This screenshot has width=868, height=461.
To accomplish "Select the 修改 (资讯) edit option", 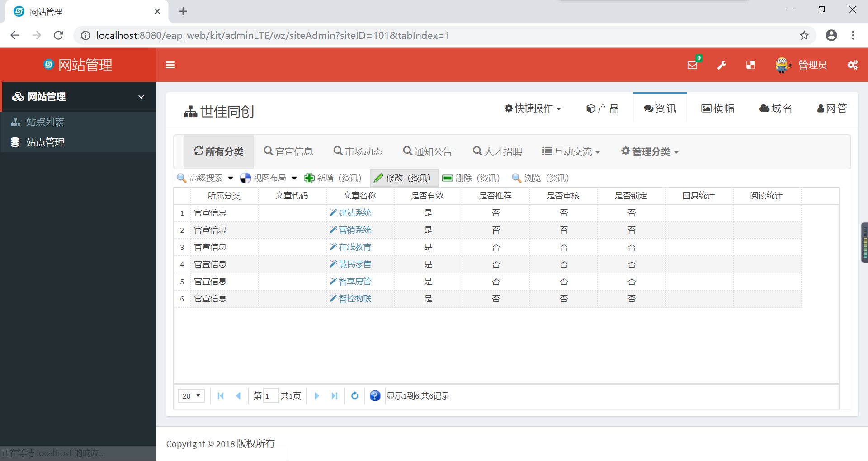I will (x=404, y=178).
